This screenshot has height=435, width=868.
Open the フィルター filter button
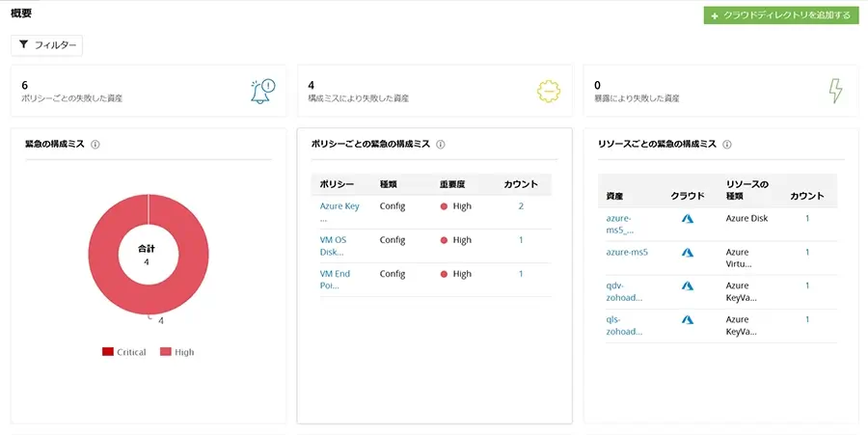[x=47, y=45]
